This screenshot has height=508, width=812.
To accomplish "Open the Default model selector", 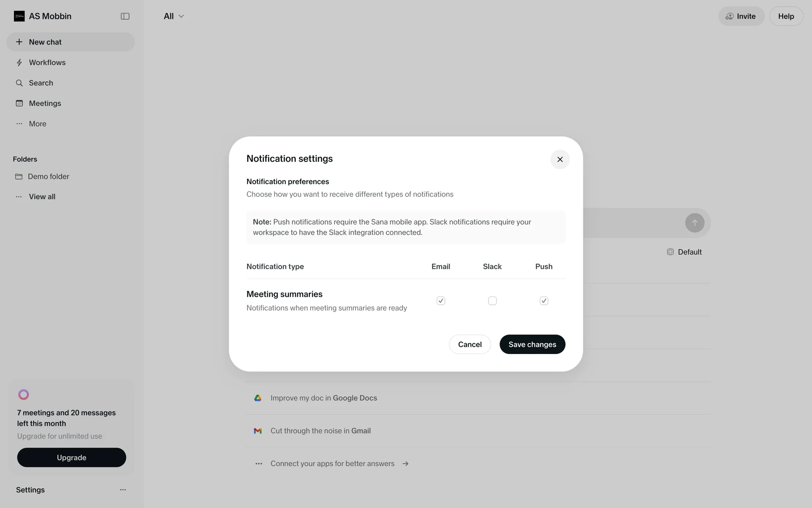I will coord(684,252).
